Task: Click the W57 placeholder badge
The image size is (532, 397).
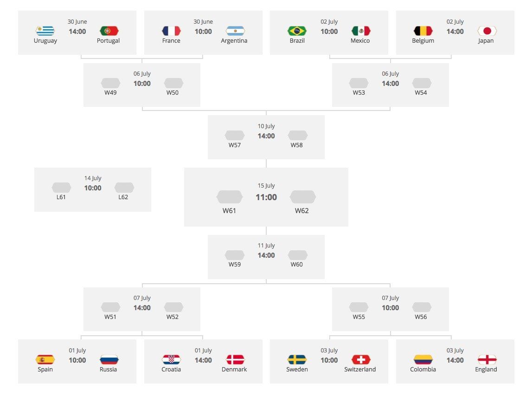Action: click(x=235, y=136)
